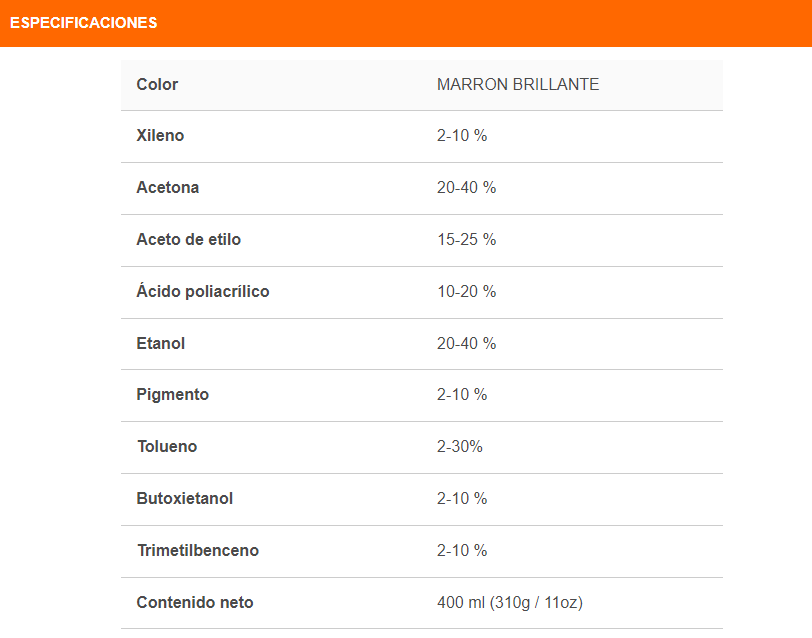
Task: Select the 10-20 % value
Action: 466,292
